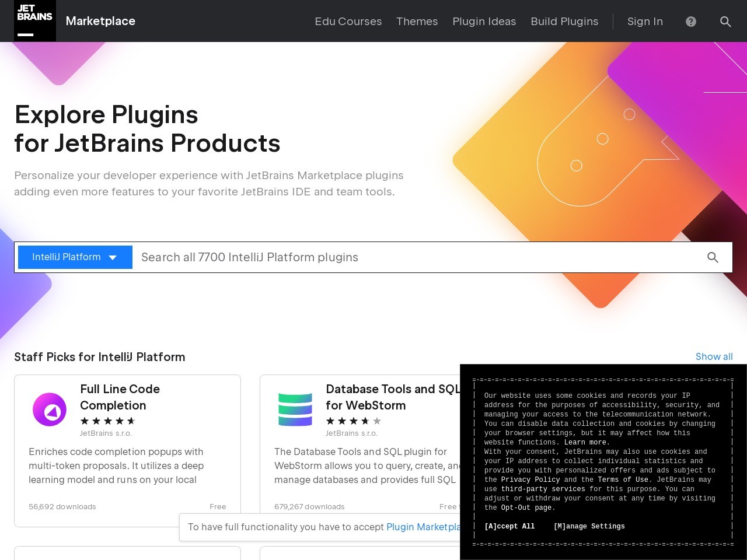The image size is (747, 560).
Task: Click the Plugin Marketplace agreement link
Action: (423, 527)
